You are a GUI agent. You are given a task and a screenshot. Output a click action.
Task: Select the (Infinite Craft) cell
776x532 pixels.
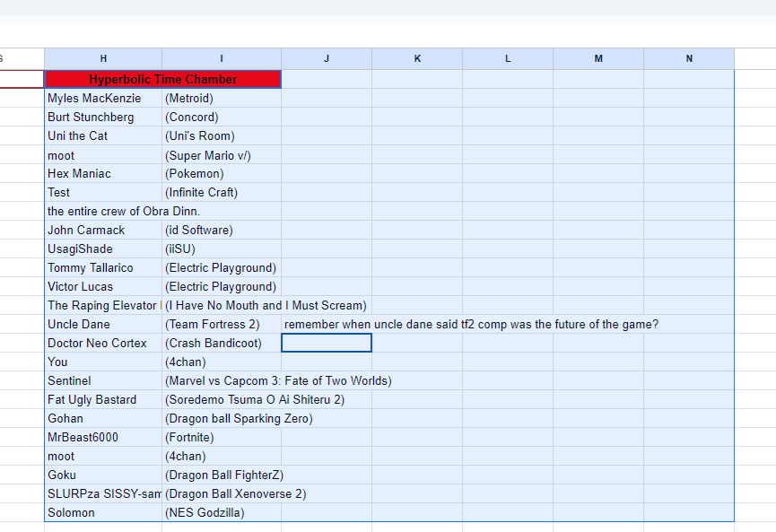[222, 193]
